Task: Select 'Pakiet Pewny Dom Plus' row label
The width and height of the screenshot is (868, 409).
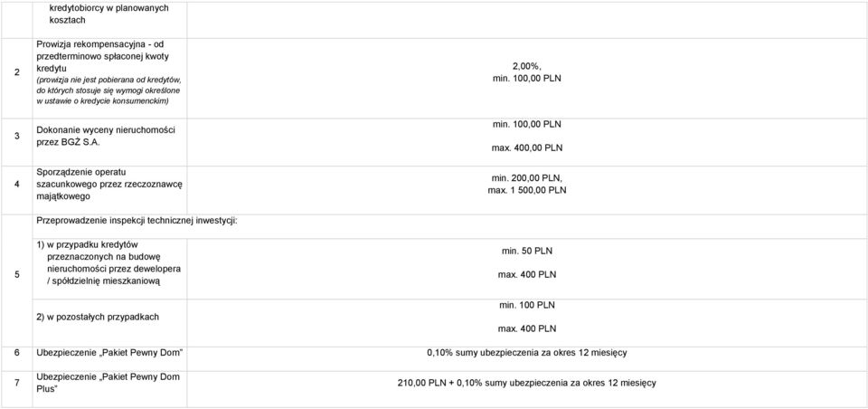Action: click(x=108, y=383)
